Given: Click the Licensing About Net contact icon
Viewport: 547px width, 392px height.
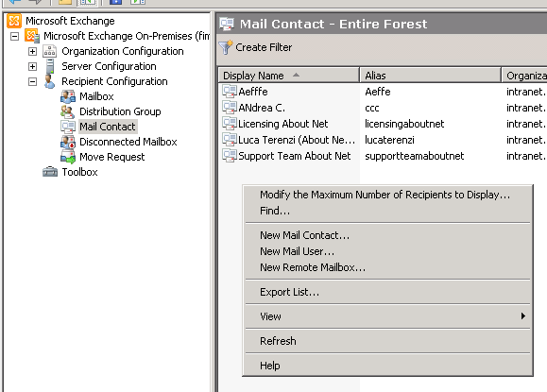Looking at the screenshot, I should pyautogui.click(x=230, y=124).
